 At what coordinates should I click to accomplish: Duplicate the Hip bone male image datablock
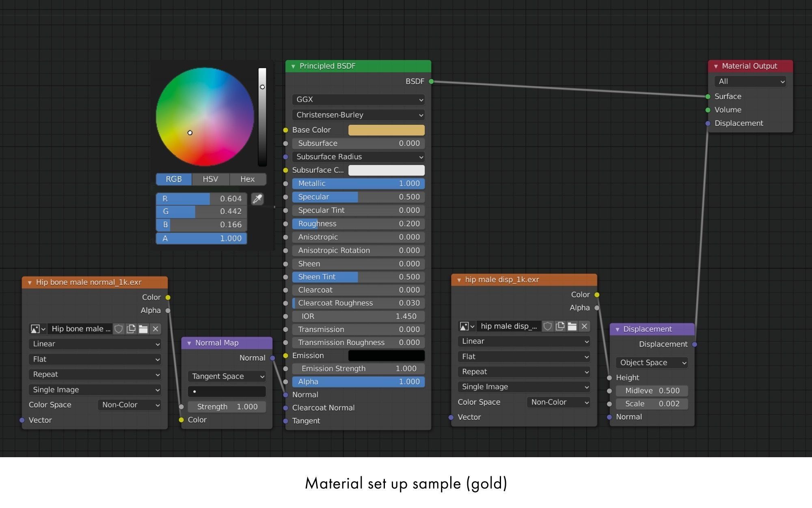pos(131,329)
